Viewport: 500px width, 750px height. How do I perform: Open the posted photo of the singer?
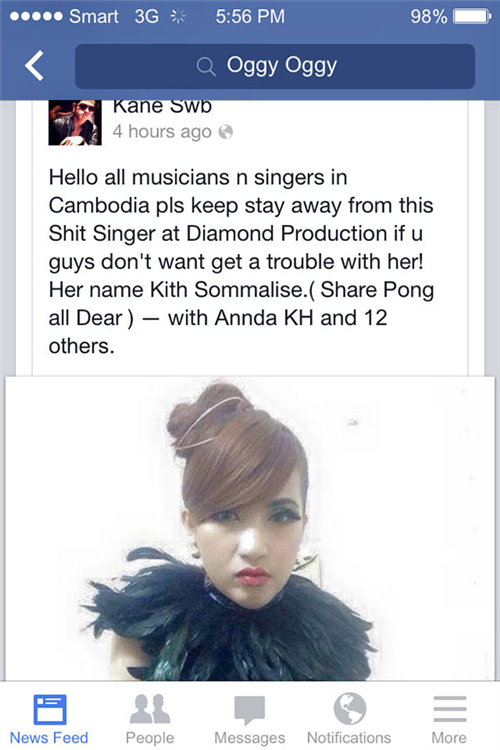[250, 529]
